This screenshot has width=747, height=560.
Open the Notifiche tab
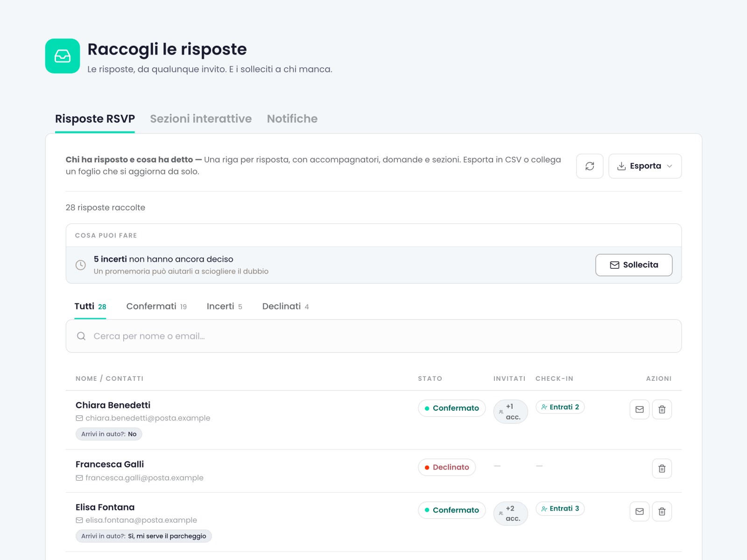coord(292,119)
